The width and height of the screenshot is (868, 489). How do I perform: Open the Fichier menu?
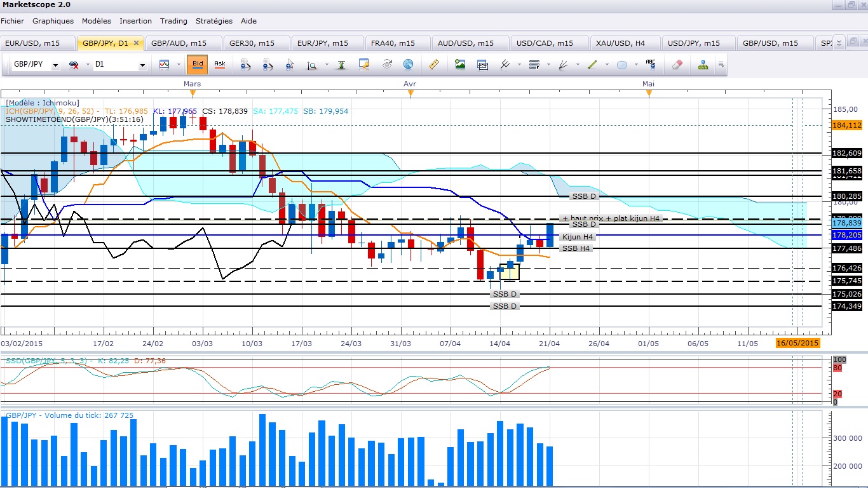coord(12,21)
